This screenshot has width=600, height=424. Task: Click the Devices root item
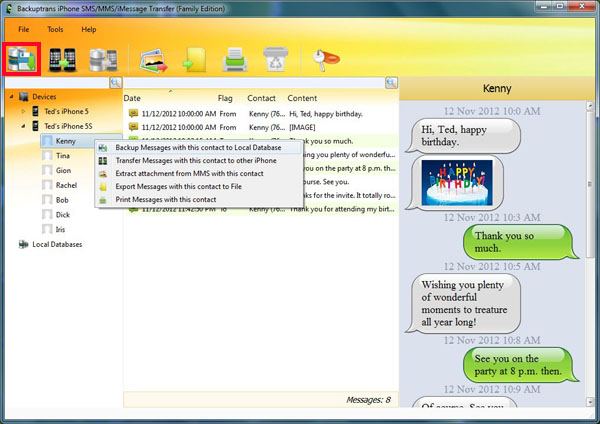(44, 96)
